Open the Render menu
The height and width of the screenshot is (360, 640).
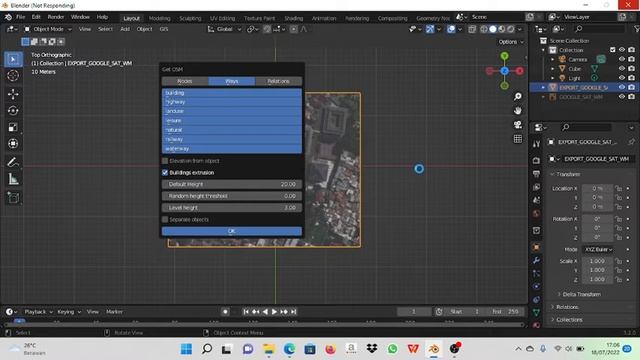tap(56, 17)
